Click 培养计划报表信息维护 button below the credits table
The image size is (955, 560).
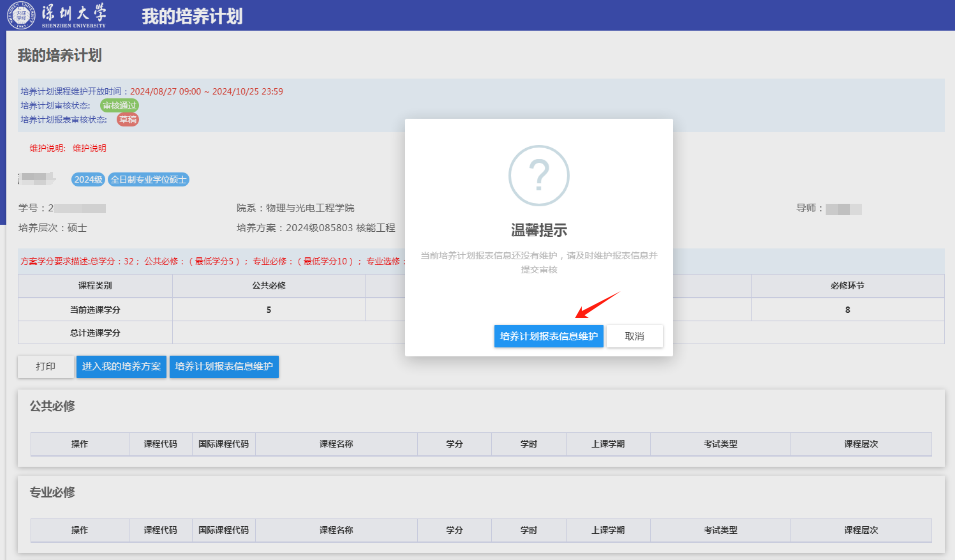224,367
